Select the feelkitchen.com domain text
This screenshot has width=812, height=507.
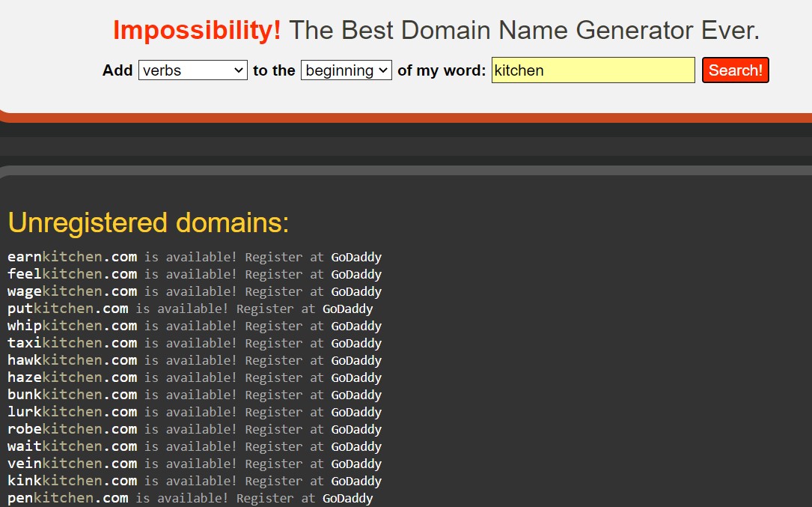[72, 274]
